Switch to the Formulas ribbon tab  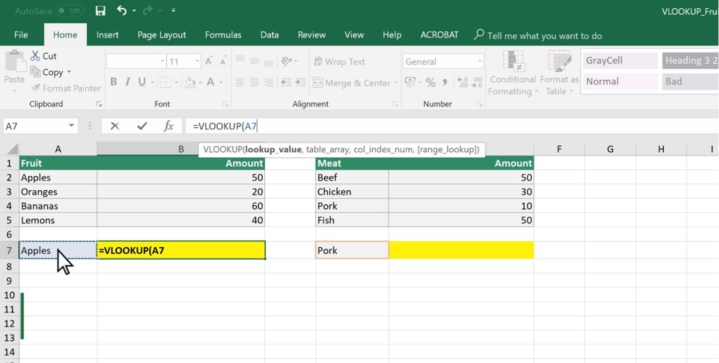click(x=223, y=35)
